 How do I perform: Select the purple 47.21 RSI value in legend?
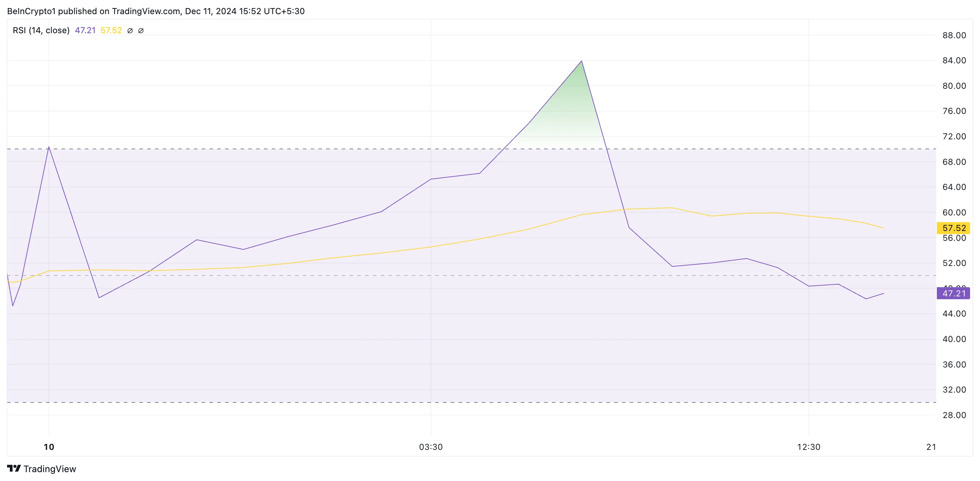pyautogui.click(x=85, y=30)
